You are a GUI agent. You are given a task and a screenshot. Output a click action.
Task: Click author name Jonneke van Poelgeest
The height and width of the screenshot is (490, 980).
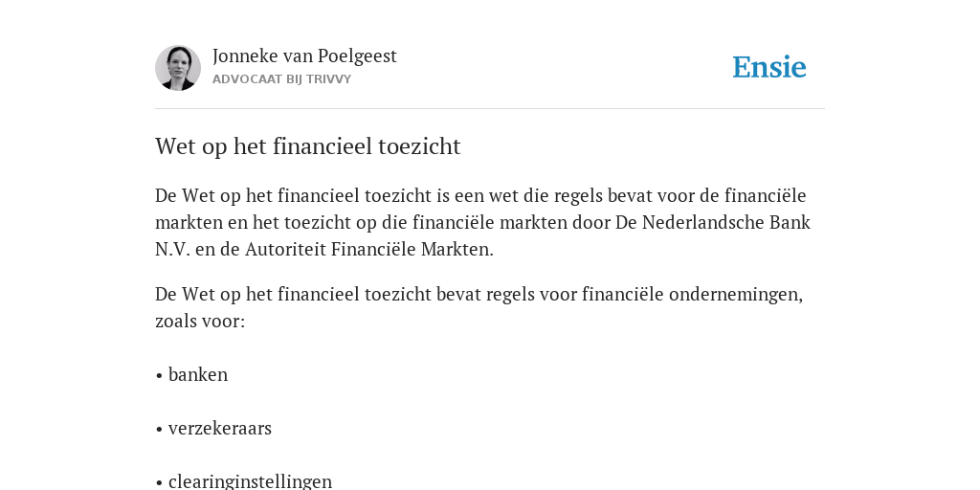(x=304, y=56)
